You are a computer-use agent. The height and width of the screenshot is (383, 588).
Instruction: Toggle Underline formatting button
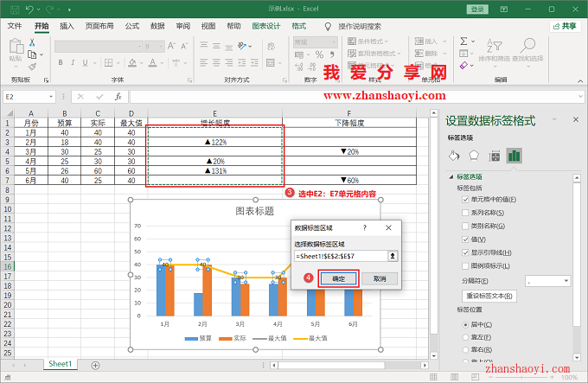(85, 62)
